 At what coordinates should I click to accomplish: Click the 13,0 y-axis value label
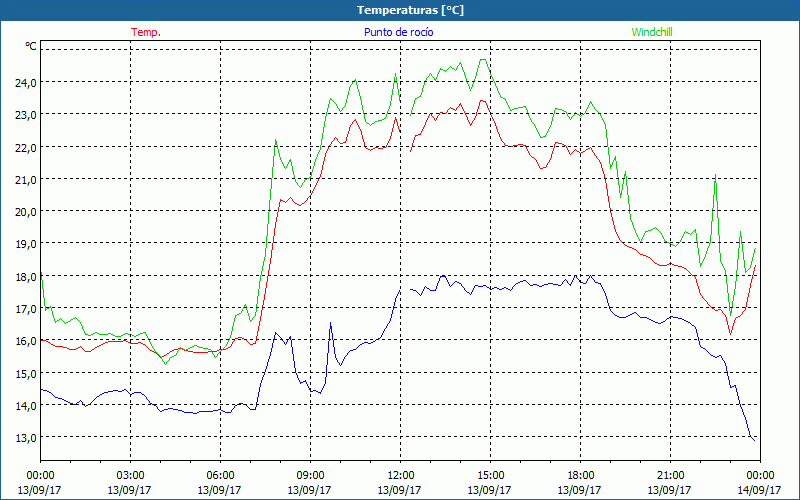pos(24,438)
